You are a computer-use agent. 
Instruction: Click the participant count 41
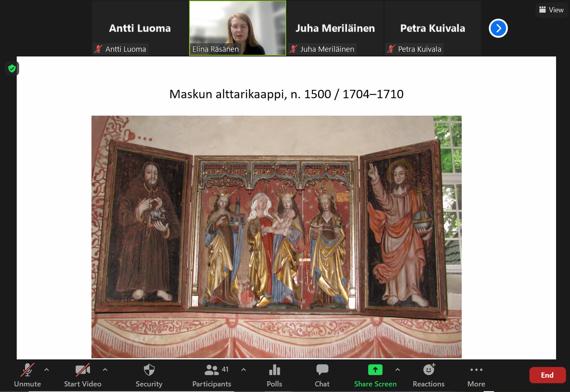tap(225, 369)
